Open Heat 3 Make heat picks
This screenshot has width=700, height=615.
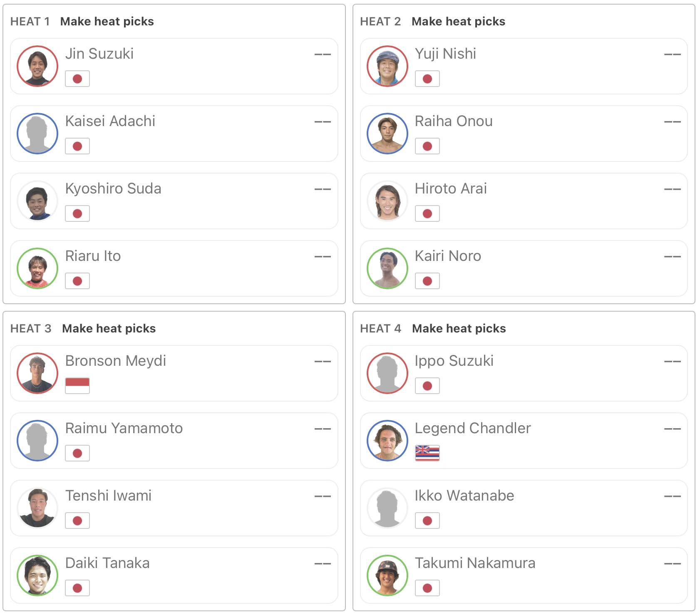pyautogui.click(x=109, y=328)
